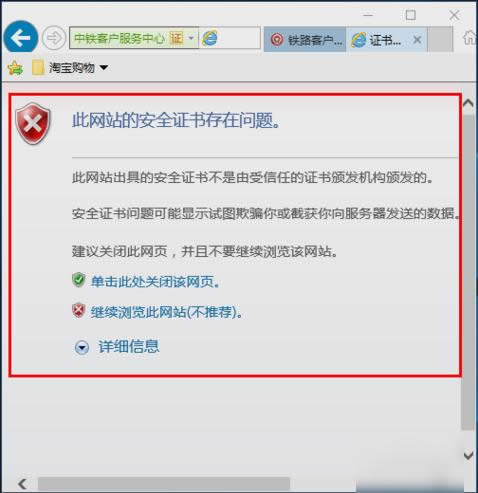Click the certificate 证 badge in address bar
478x493 pixels.
[x=177, y=38]
